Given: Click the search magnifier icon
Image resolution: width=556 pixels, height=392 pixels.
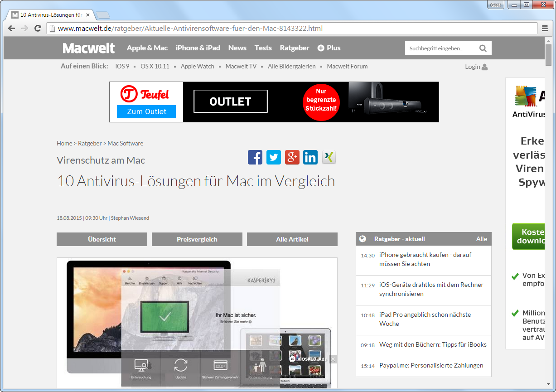Looking at the screenshot, I should point(483,48).
